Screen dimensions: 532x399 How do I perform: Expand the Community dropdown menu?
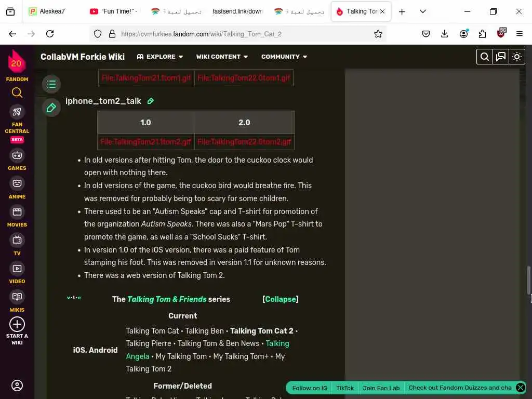click(284, 57)
